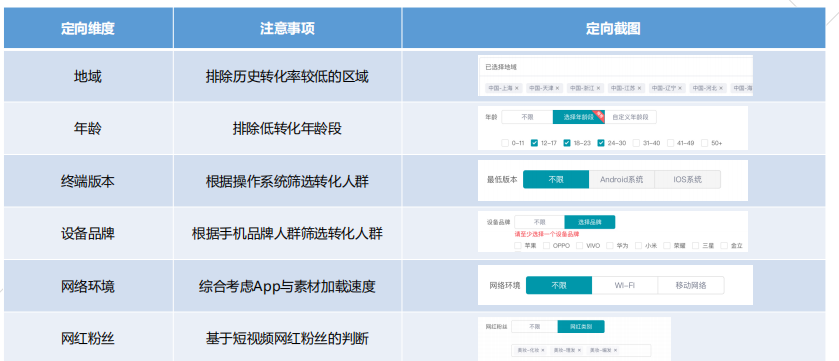Uncheck the 12-17 age range
The width and height of the screenshot is (839, 361).
[x=534, y=143]
